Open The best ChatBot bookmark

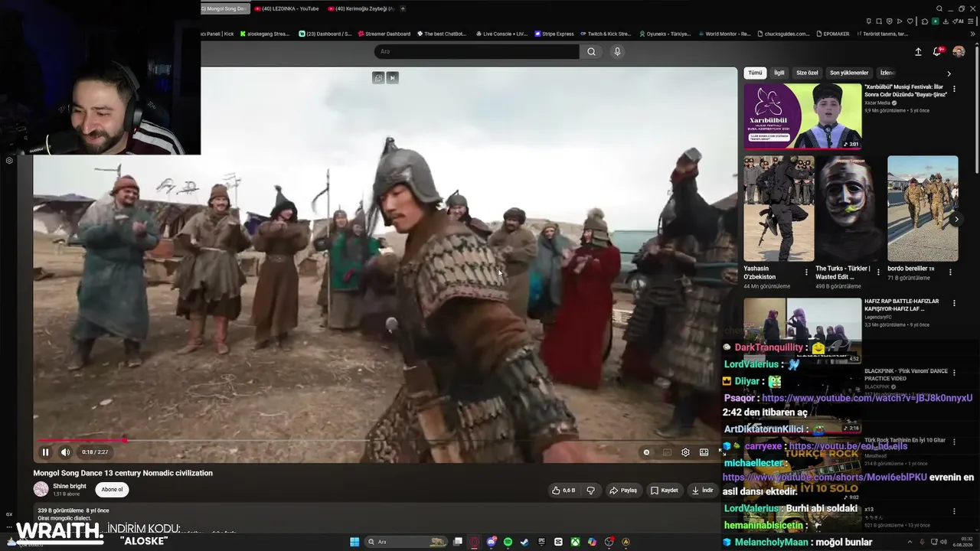point(443,34)
